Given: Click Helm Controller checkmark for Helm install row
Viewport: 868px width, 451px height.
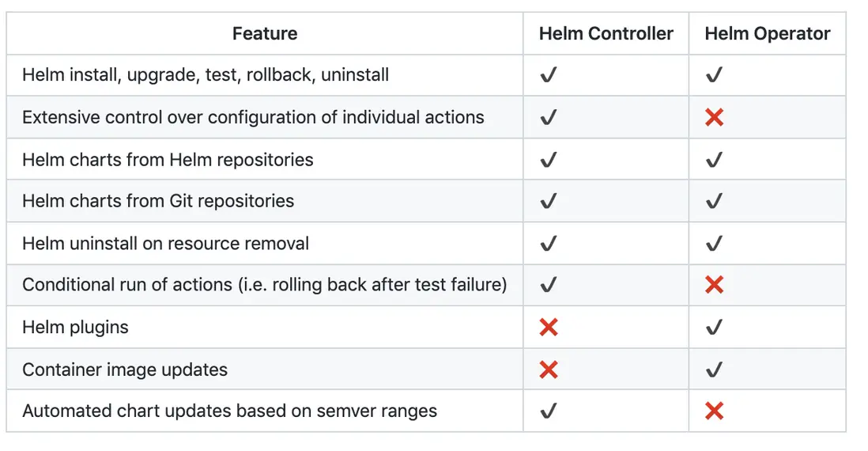Looking at the screenshot, I should [548, 76].
